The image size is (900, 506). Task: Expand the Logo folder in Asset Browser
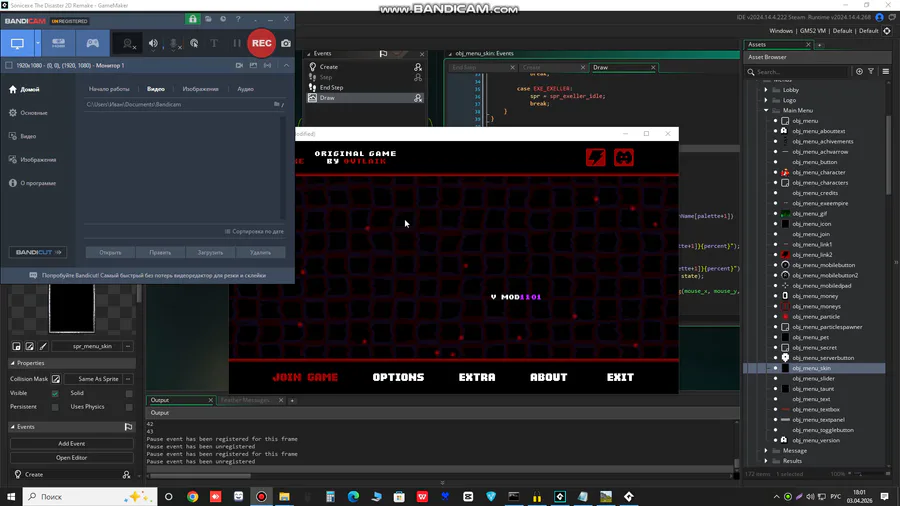(x=766, y=100)
